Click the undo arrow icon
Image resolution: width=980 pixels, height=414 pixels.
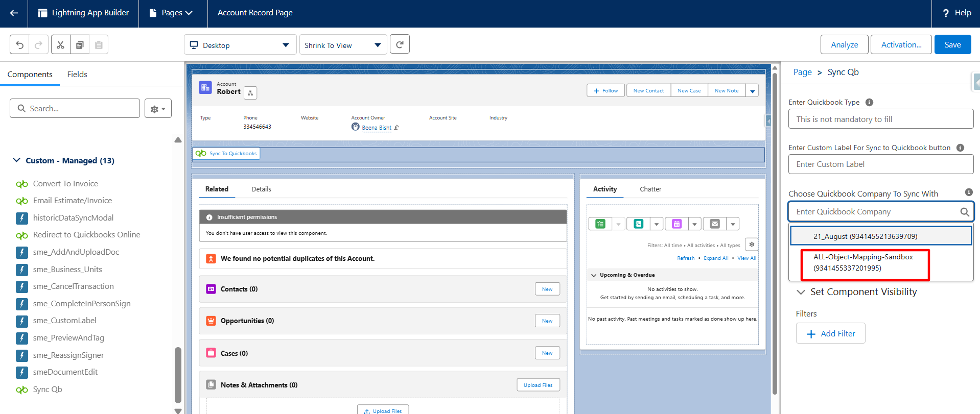coord(19,45)
